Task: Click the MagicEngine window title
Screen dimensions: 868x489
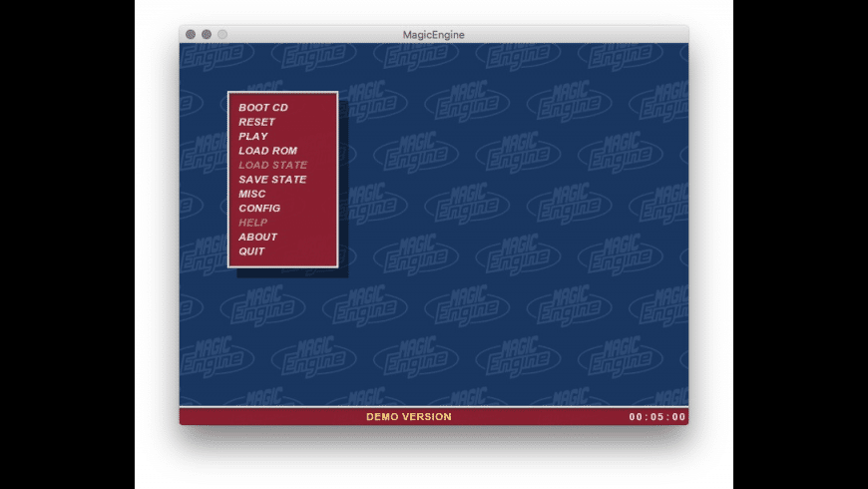Action: [x=433, y=34]
